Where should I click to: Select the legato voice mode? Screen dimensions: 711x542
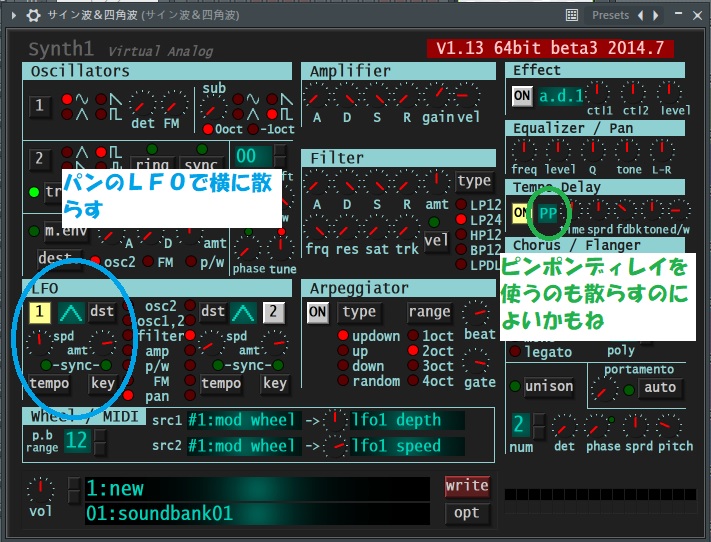(x=515, y=351)
